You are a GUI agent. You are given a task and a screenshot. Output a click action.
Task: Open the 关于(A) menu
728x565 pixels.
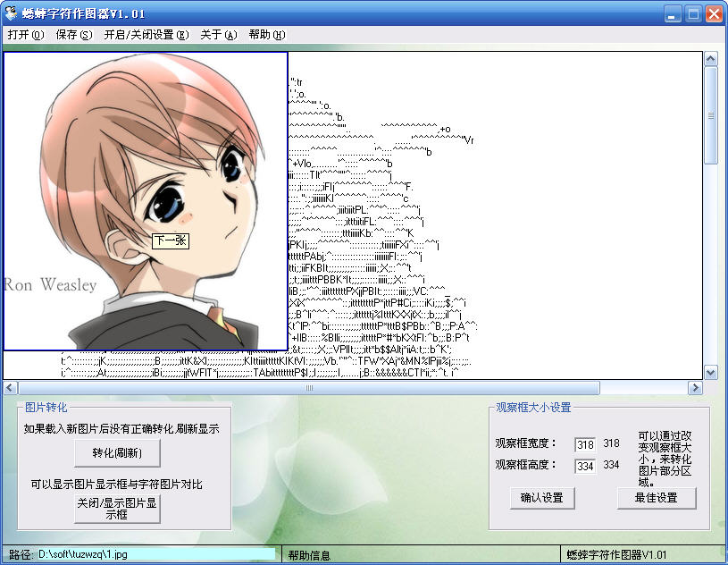point(219,35)
